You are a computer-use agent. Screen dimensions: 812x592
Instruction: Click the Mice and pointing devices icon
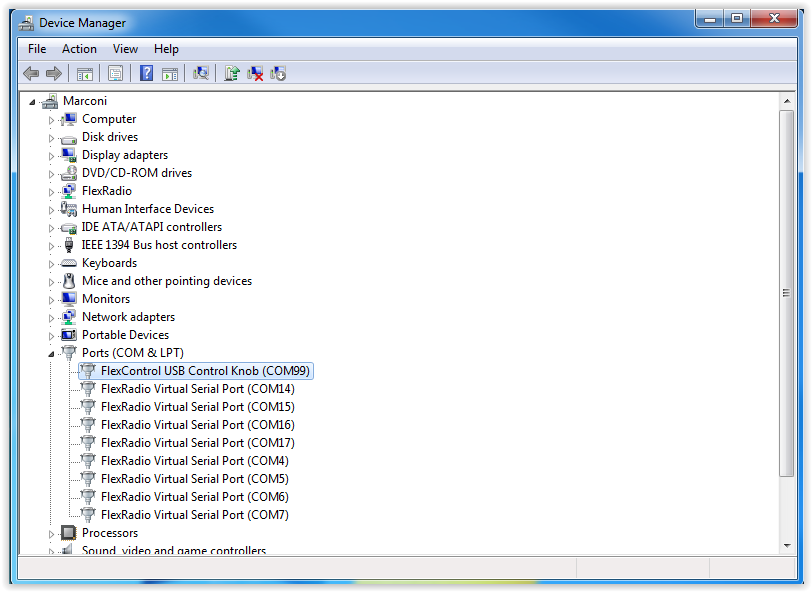tap(69, 281)
